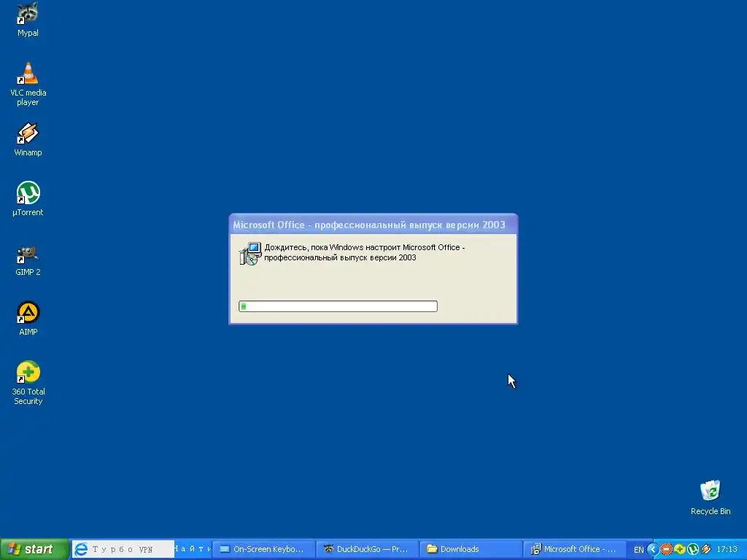Open the Start menu
Viewport: 747px width, 560px height.
34,549
